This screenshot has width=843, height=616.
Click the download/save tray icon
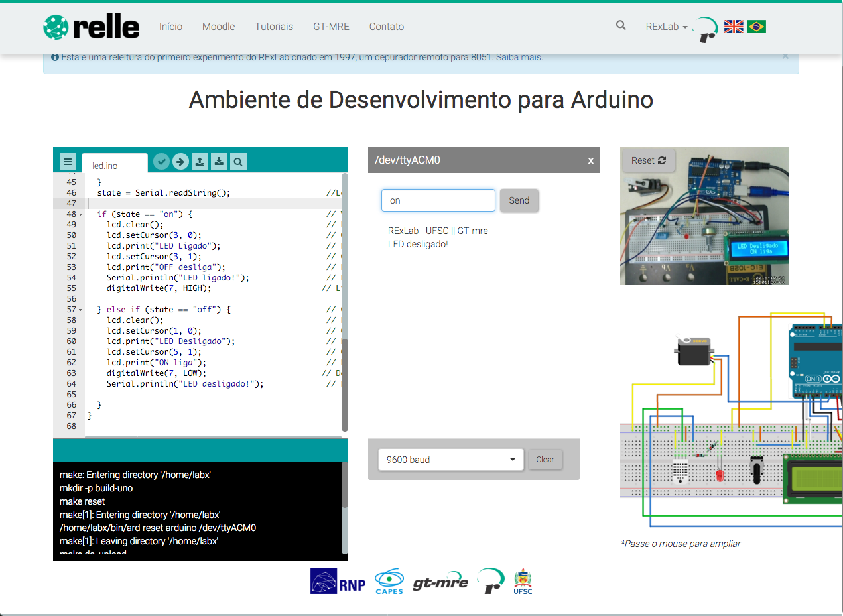pos(219,161)
